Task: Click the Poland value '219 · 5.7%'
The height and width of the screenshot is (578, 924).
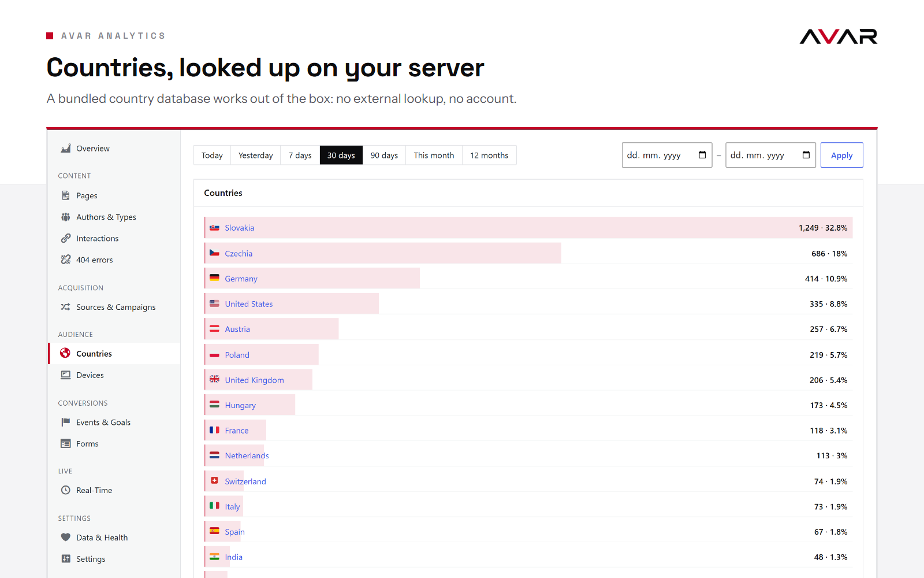Action: (x=828, y=355)
